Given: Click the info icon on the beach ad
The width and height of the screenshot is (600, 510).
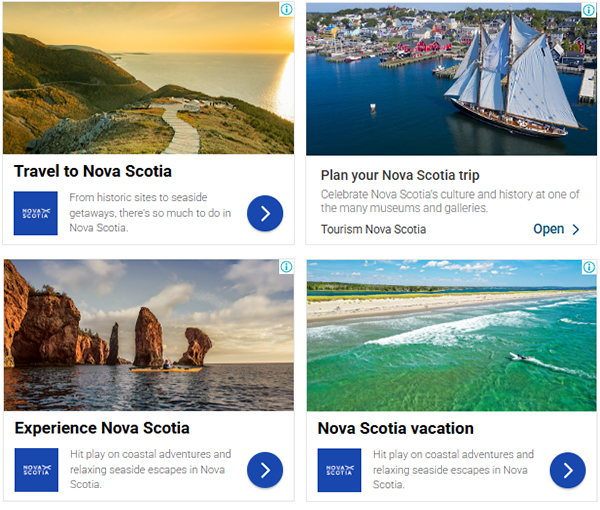Looking at the screenshot, I should [589, 267].
